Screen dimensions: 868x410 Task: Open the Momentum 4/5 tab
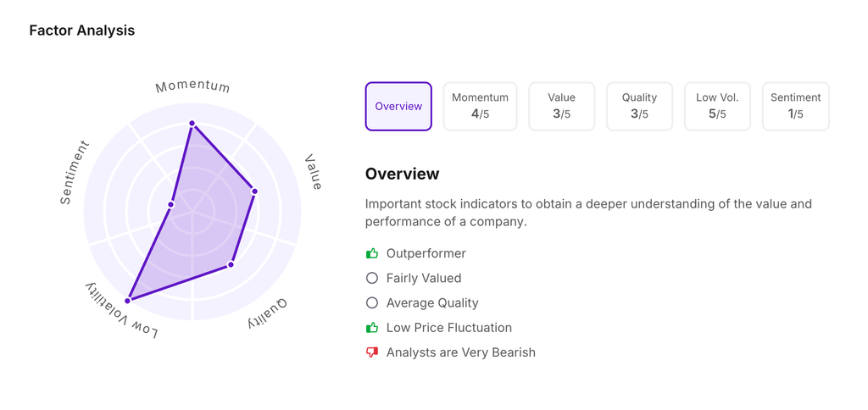pyautogui.click(x=480, y=107)
